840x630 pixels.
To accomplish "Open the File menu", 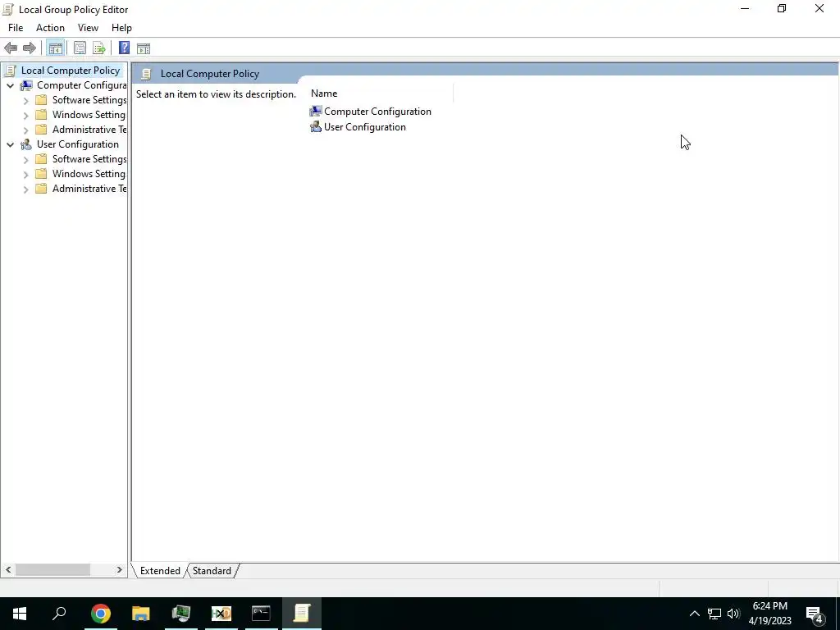I will coord(16,28).
